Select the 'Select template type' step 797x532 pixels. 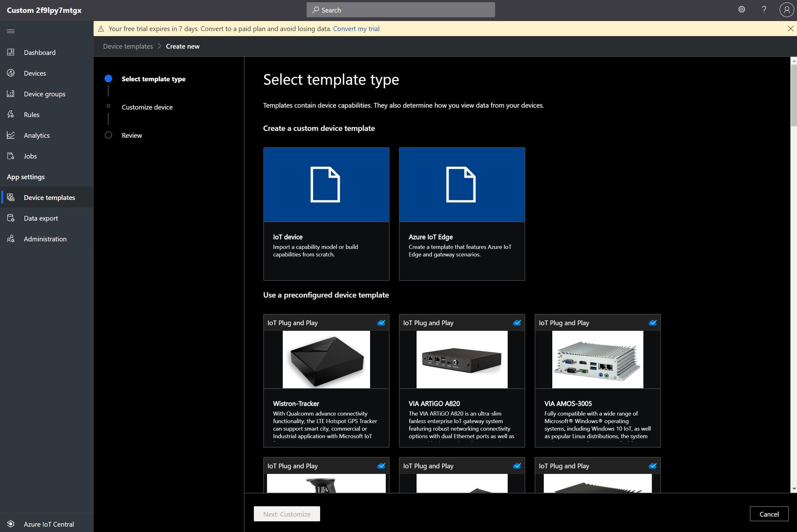[x=153, y=79]
